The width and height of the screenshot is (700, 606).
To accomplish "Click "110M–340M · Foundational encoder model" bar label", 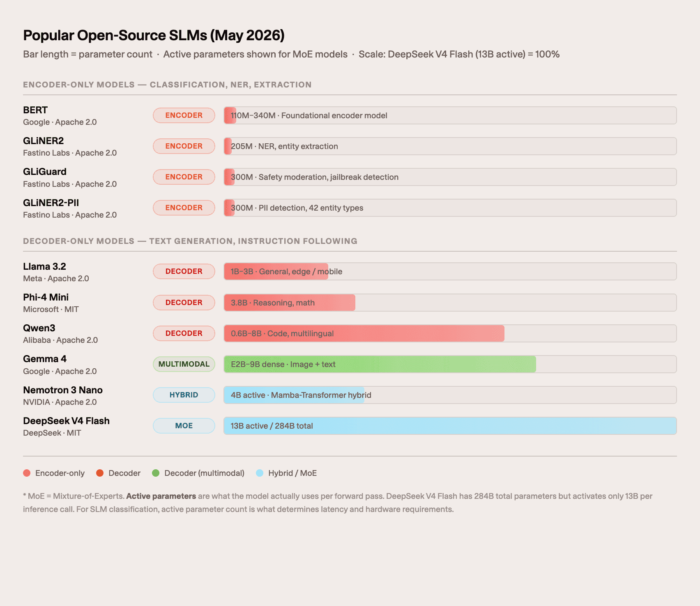I will tap(309, 115).
